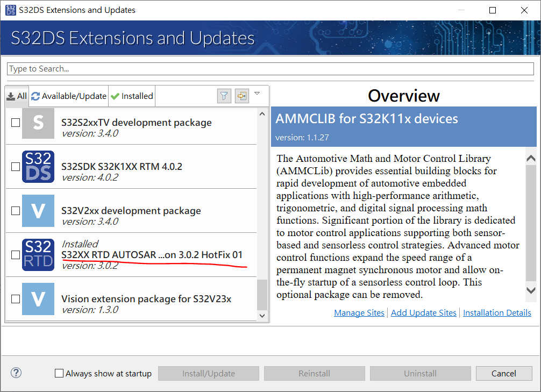Select S32XX RTD AUTOSAR HotFix 01 title
Image resolution: width=541 pixels, height=392 pixels.
pyautogui.click(x=152, y=255)
